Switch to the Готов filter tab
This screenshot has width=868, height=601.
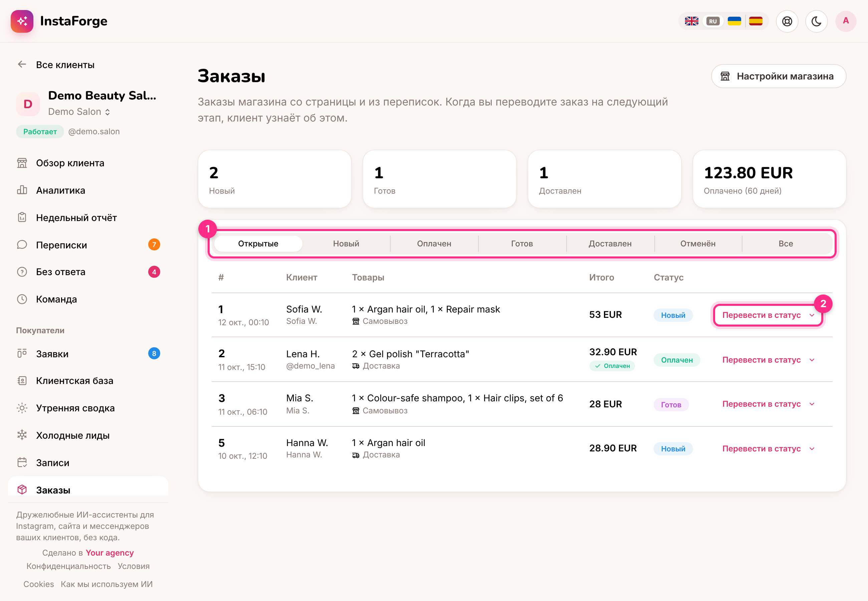click(x=522, y=244)
